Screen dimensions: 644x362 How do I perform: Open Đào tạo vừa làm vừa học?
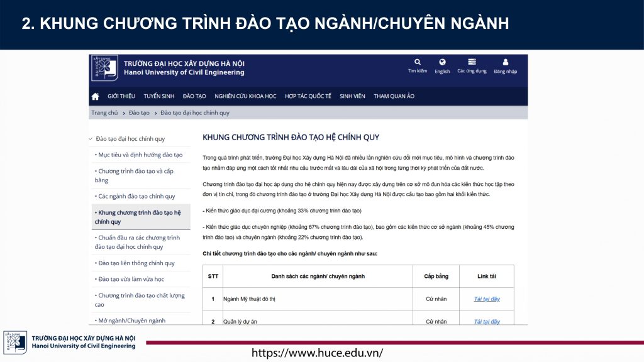(x=131, y=279)
